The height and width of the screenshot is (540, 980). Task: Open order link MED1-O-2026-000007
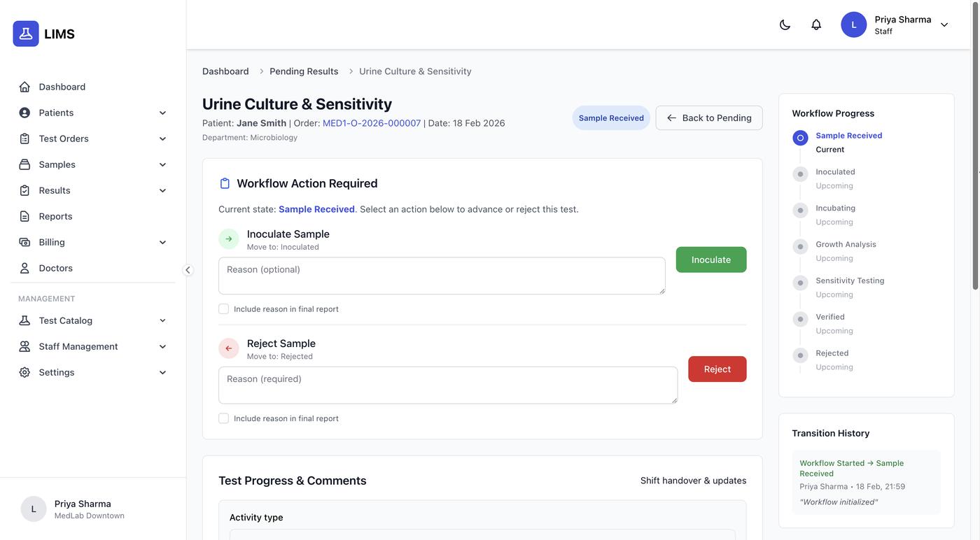tap(372, 123)
